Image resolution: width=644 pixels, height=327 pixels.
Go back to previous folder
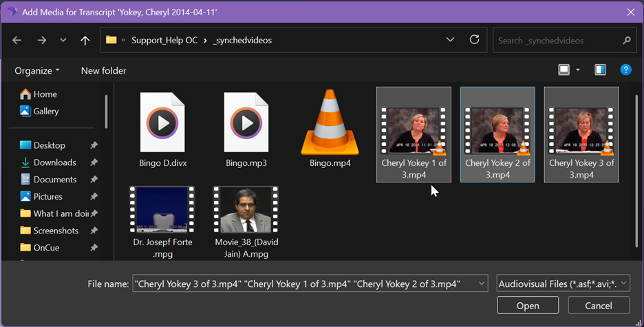(17, 41)
